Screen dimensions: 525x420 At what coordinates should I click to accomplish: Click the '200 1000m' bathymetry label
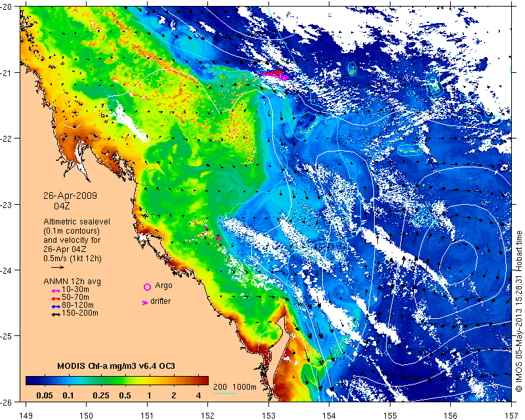(235, 387)
